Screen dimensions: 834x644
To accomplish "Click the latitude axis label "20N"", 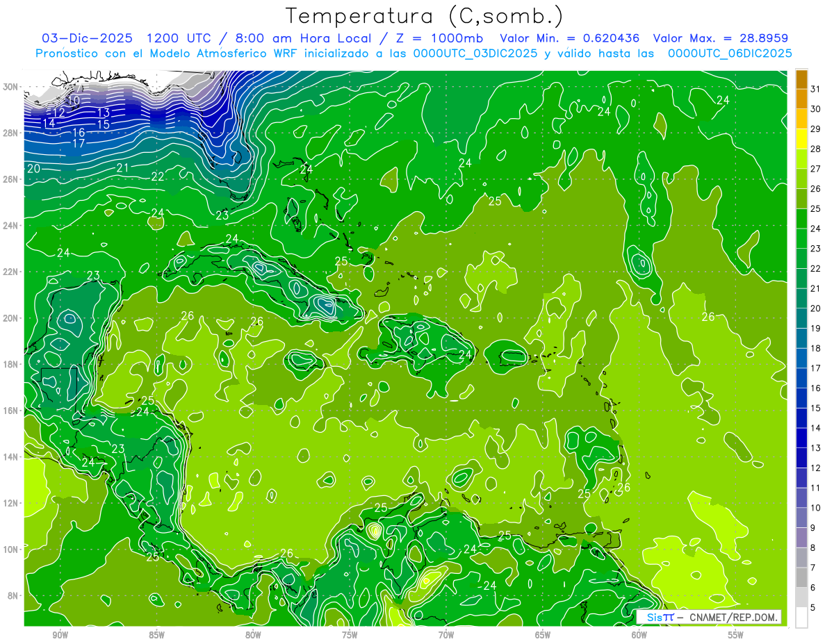I will click(x=10, y=318).
